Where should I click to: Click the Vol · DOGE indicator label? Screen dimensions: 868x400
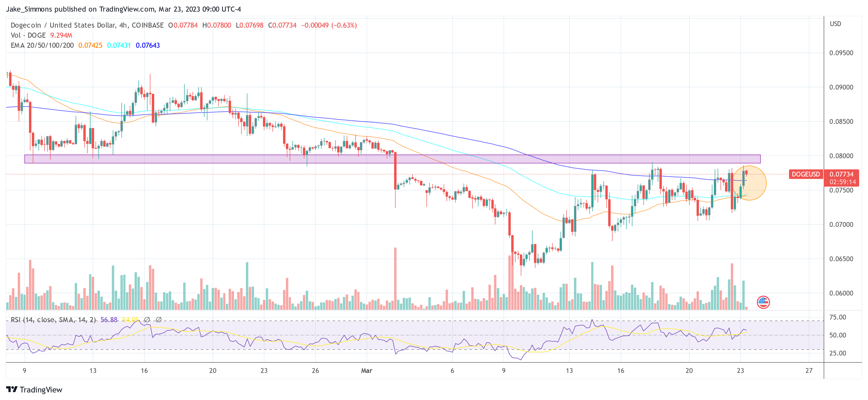(x=28, y=35)
